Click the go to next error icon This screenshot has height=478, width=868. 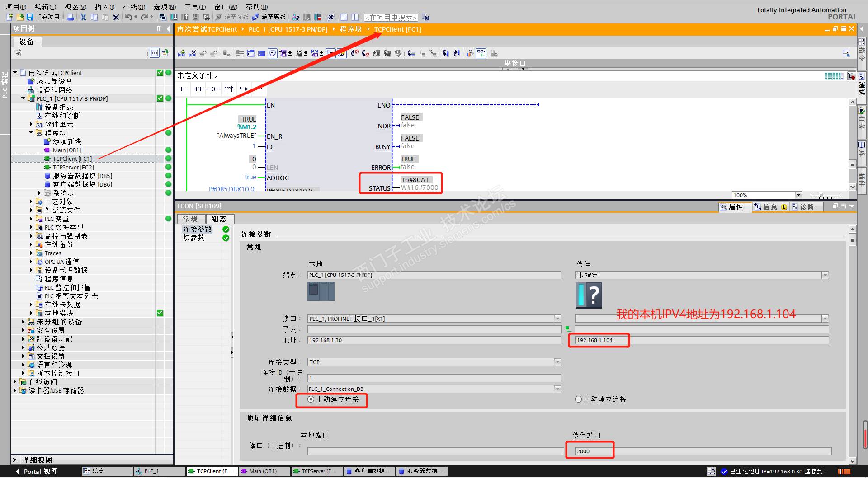tap(366, 53)
